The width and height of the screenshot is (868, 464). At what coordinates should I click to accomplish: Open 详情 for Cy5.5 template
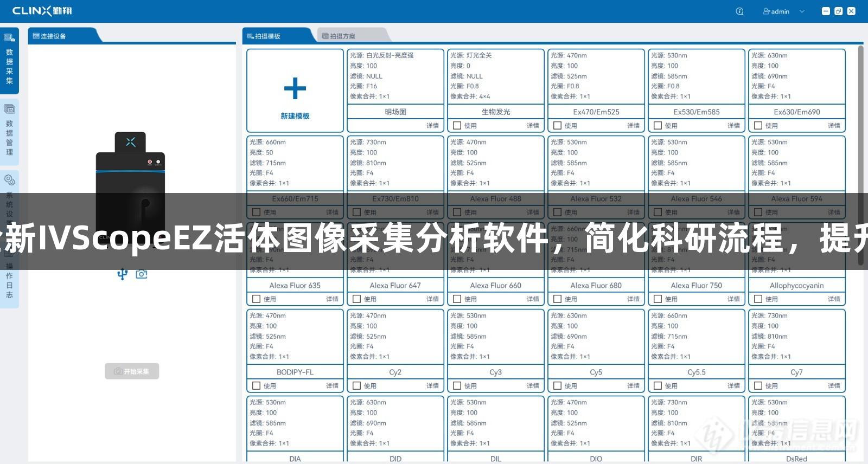pyautogui.click(x=733, y=386)
